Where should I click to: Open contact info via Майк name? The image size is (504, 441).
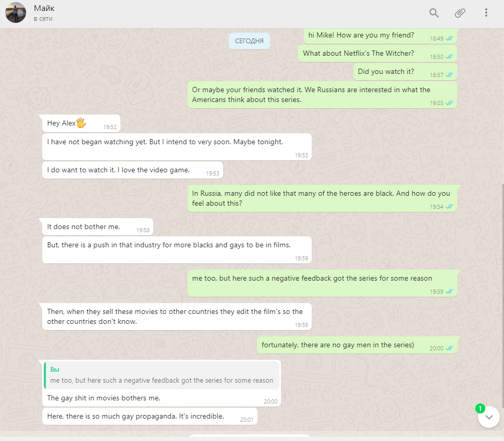pos(44,8)
